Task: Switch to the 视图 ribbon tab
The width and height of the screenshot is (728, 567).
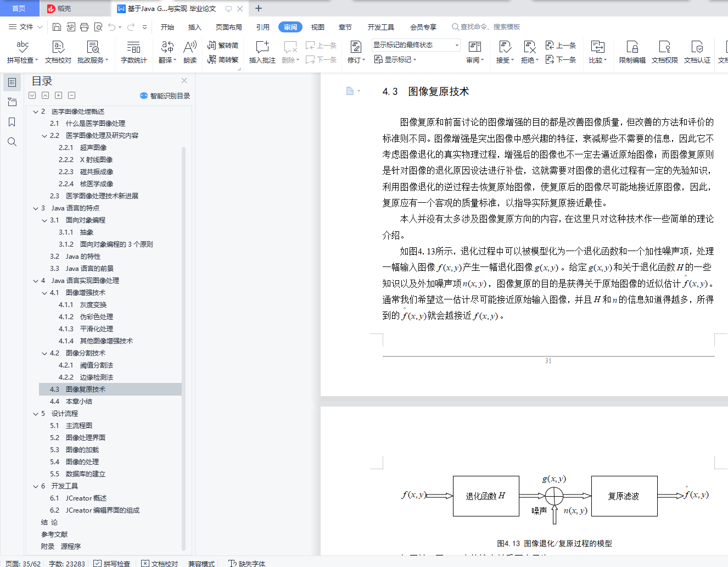Action: pyautogui.click(x=318, y=27)
